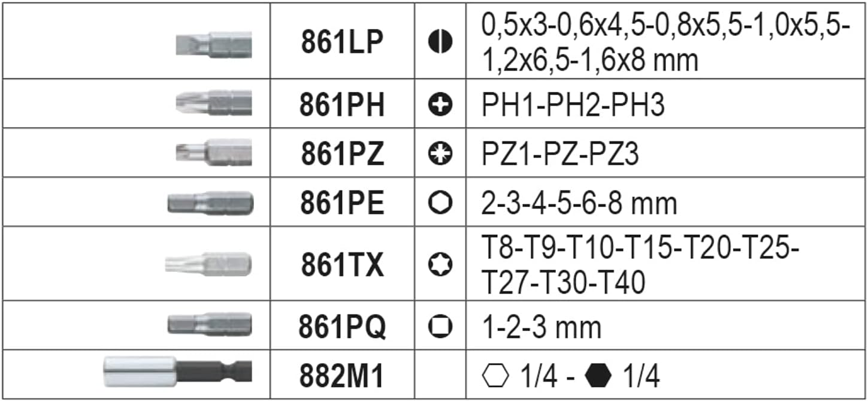Viewport: 868px width, 402px height.
Task: Select the 861PE hex bit image
Action: pyautogui.click(x=210, y=204)
